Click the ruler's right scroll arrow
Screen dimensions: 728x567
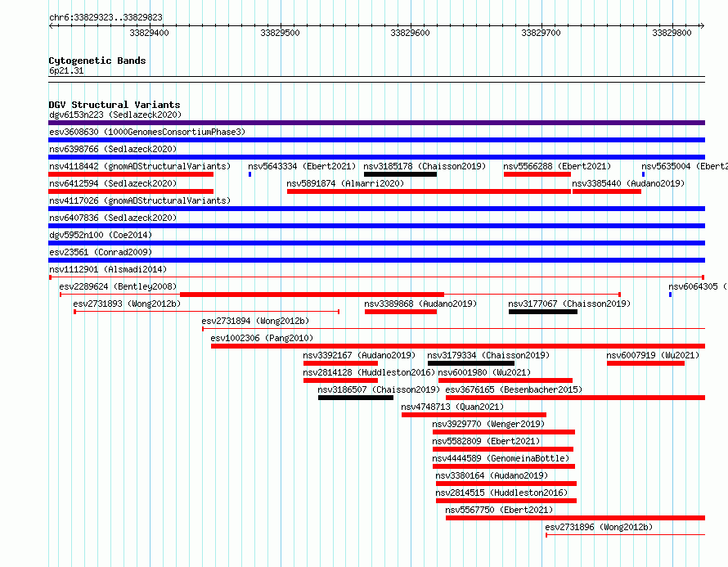[702, 25]
